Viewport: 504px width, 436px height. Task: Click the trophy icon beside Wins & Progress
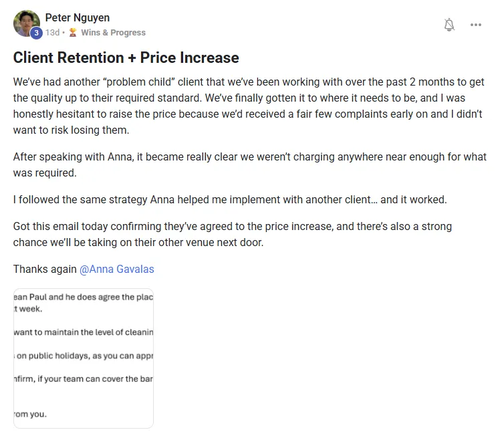73,32
